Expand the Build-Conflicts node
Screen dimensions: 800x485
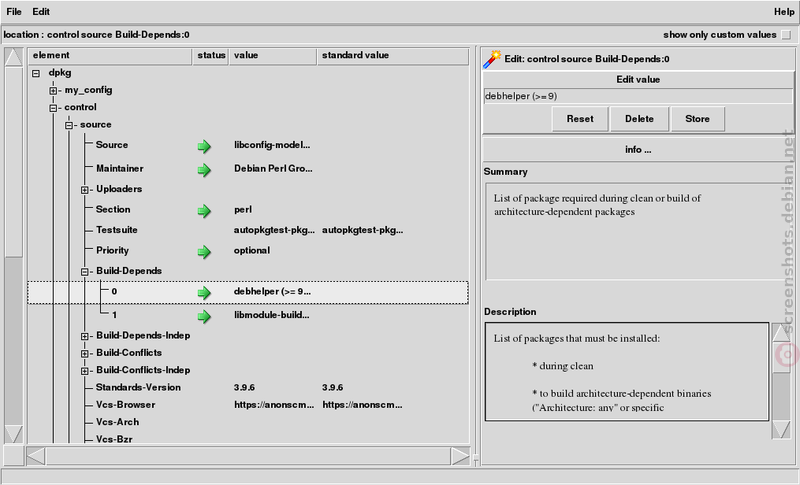coord(85,353)
